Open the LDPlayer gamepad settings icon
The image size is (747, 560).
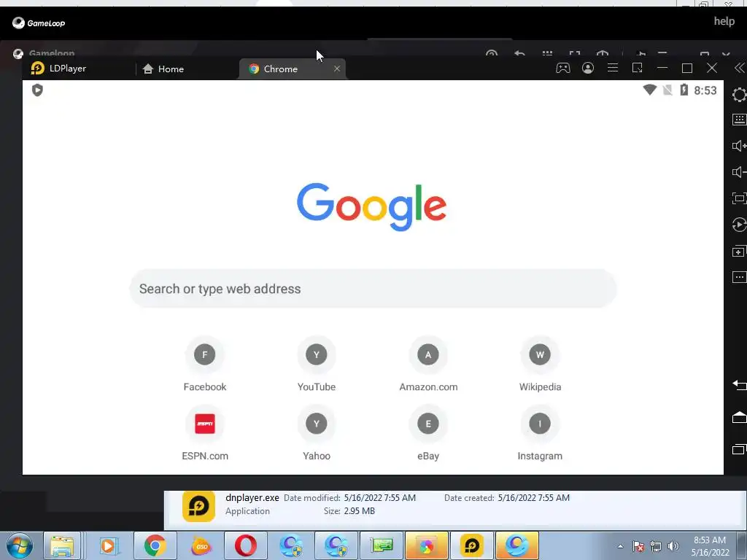tap(562, 68)
